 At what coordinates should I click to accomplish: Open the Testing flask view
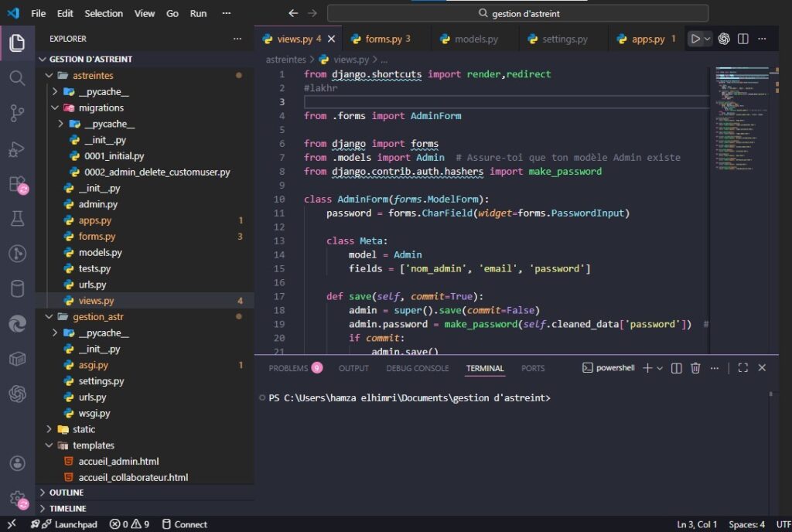tap(17, 219)
